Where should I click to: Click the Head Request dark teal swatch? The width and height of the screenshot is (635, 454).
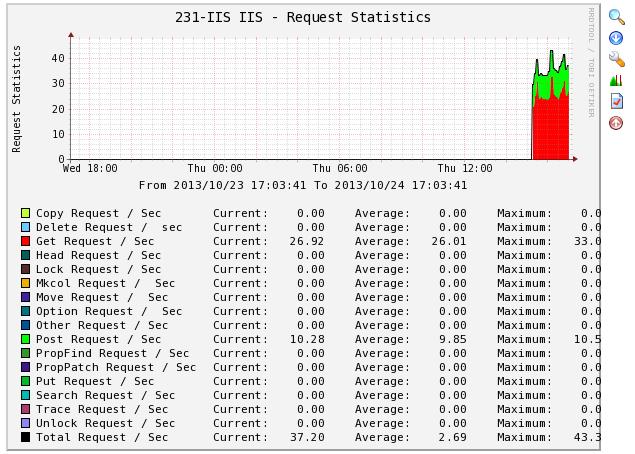tap(26, 255)
